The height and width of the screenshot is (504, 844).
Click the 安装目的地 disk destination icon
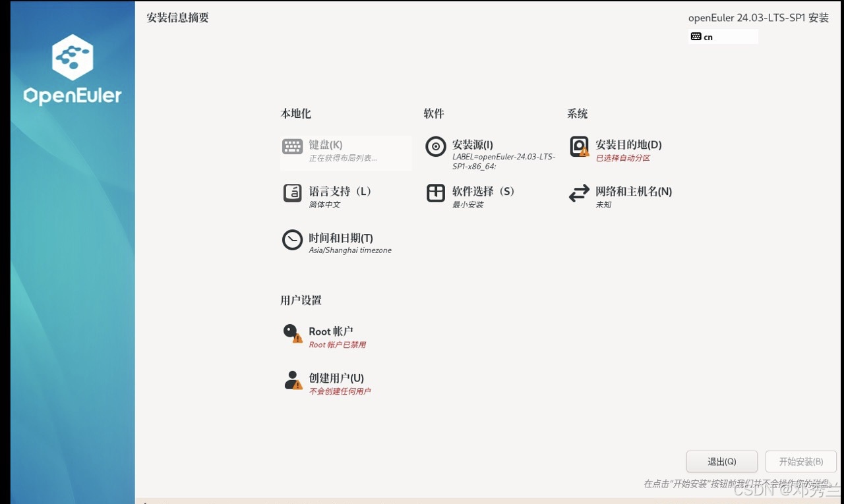[x=578, y=146]
